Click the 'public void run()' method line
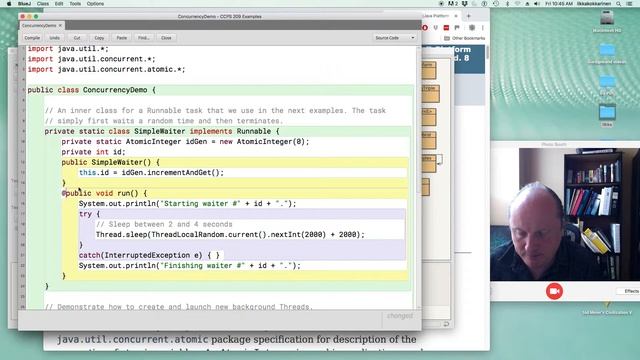The image size is (640, 360). point(104,193)
